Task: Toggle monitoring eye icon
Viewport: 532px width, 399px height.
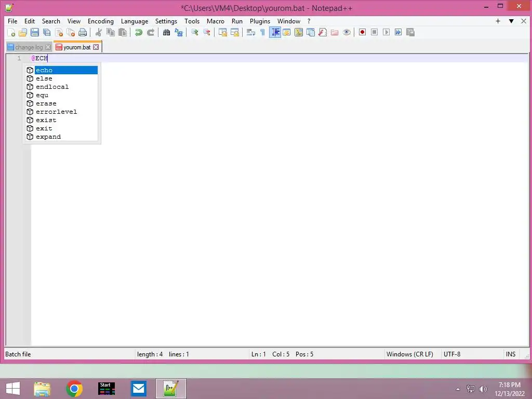Action: pyautogui.click(x=347, y=32)
